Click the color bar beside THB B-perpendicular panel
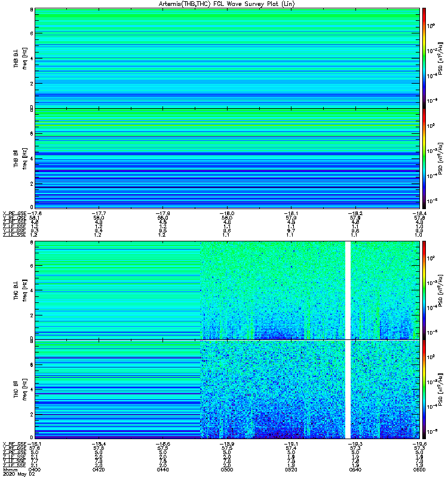This screenshot has height=478, width=448. click(x=424, y=58)
